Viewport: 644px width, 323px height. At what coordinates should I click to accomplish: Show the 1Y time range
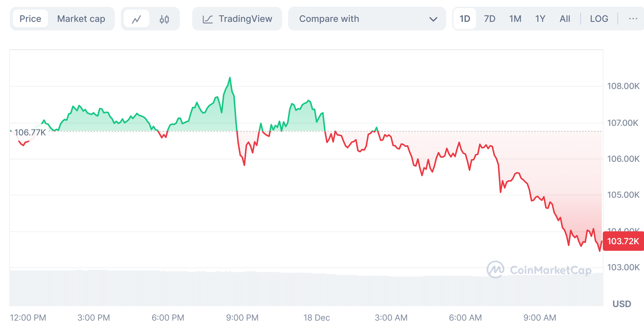[540, 19]
